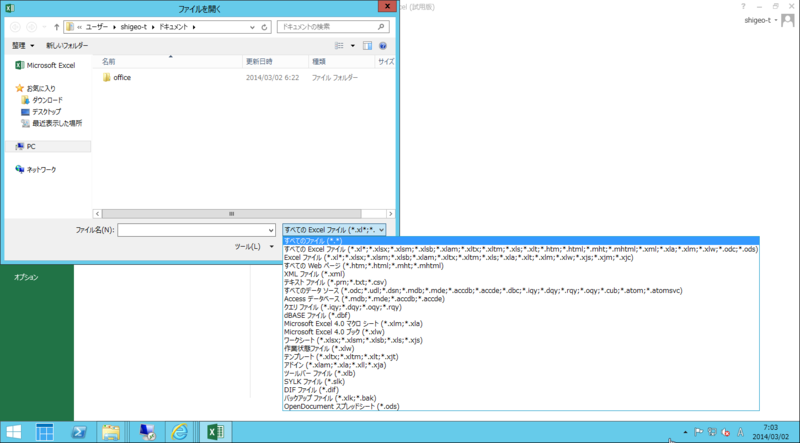Screen dimensions: 800x443
Task: Expand address bar history dropdown
Action: 252,27
